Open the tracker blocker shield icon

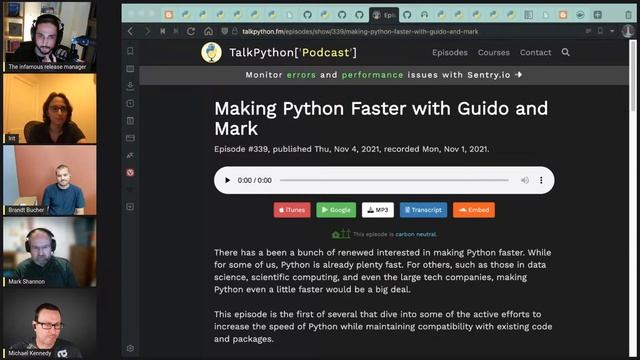pyautogui.click(x=224, y=31)
